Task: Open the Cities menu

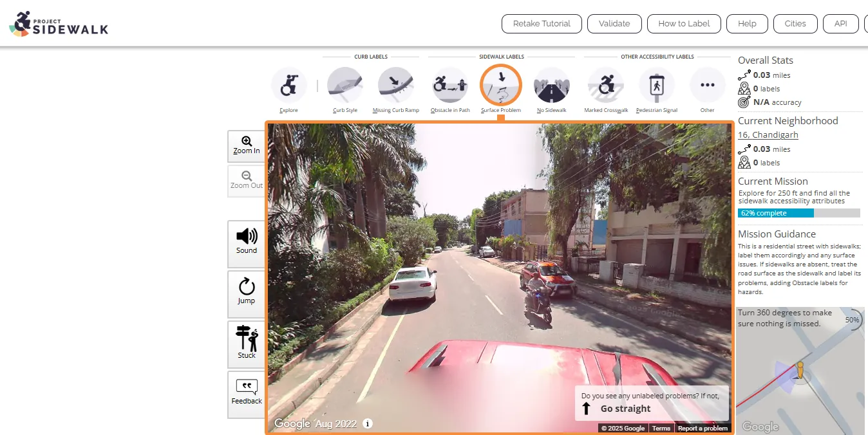Action: pos(795,24)
